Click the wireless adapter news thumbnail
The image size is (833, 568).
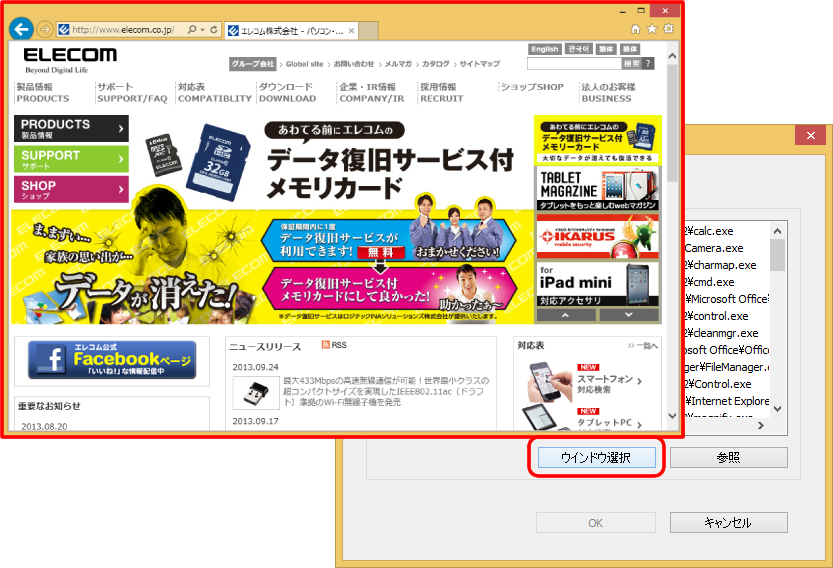coord(256,393)
